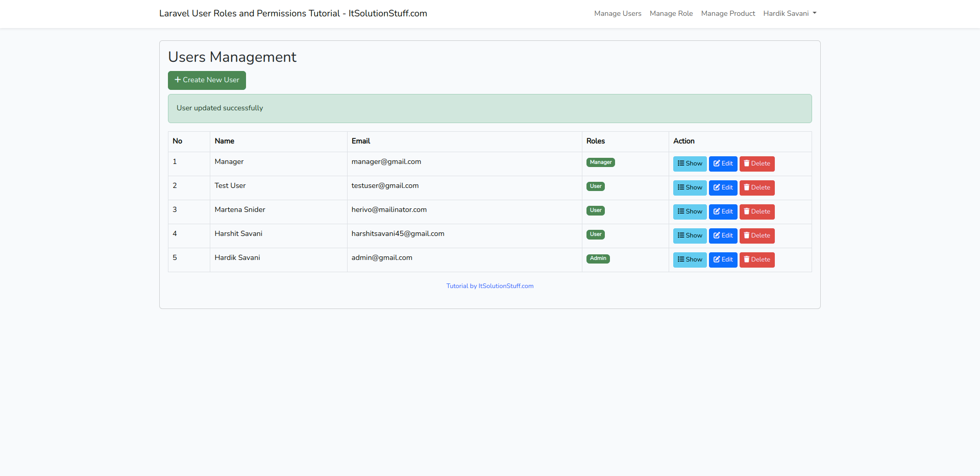The height and width of the screenshot is (476, 980).
Task: Click the User updated successfully alert
Action: 489,108
